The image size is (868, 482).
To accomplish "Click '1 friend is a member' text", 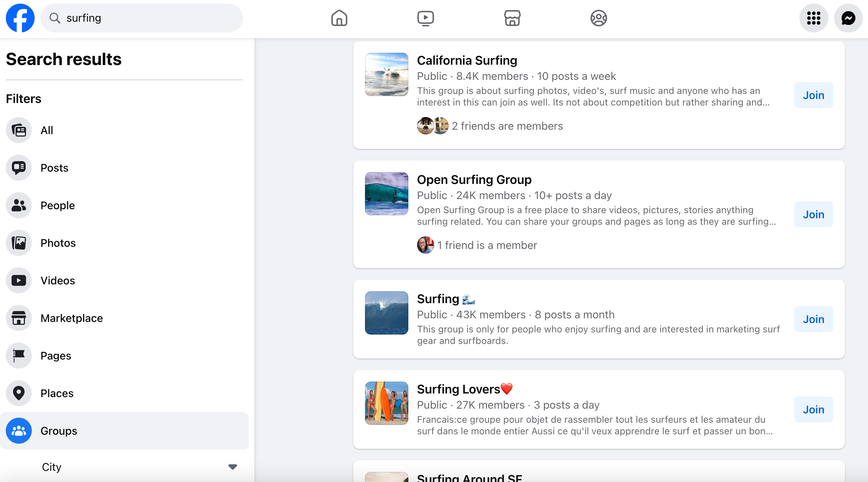I will tap(487, 245).
